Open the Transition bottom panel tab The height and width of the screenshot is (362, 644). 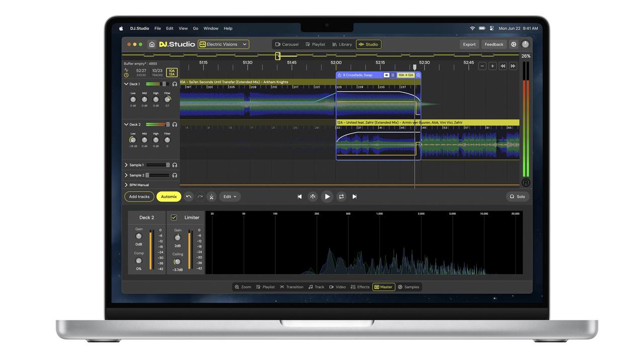[292, 287]
